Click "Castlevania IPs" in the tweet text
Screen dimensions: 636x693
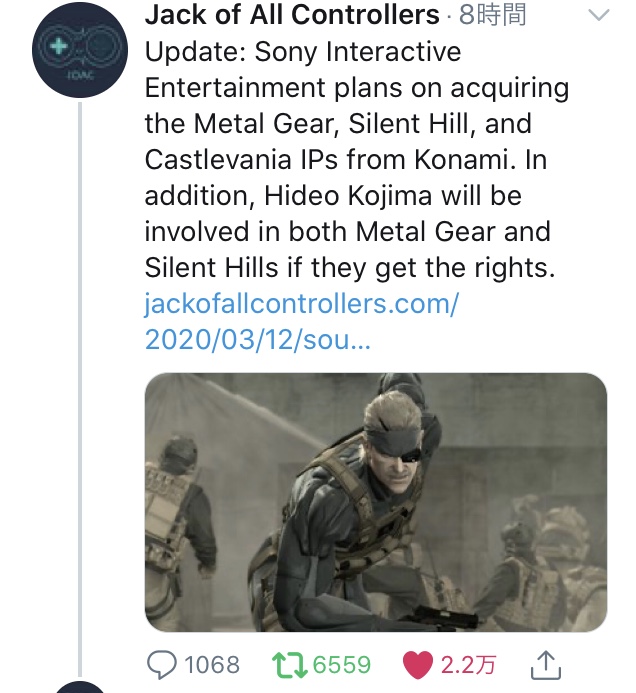tap(252, 160)
